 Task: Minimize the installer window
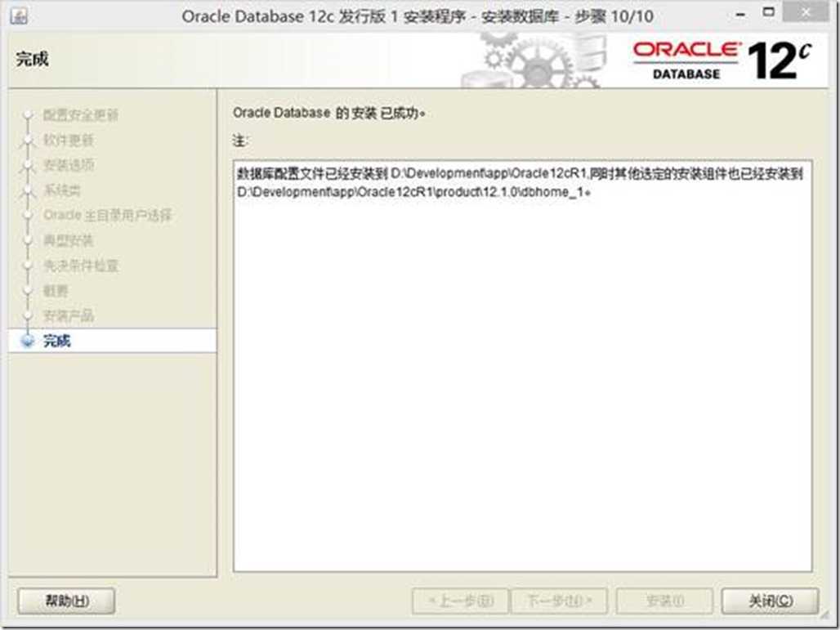(741, 14)
